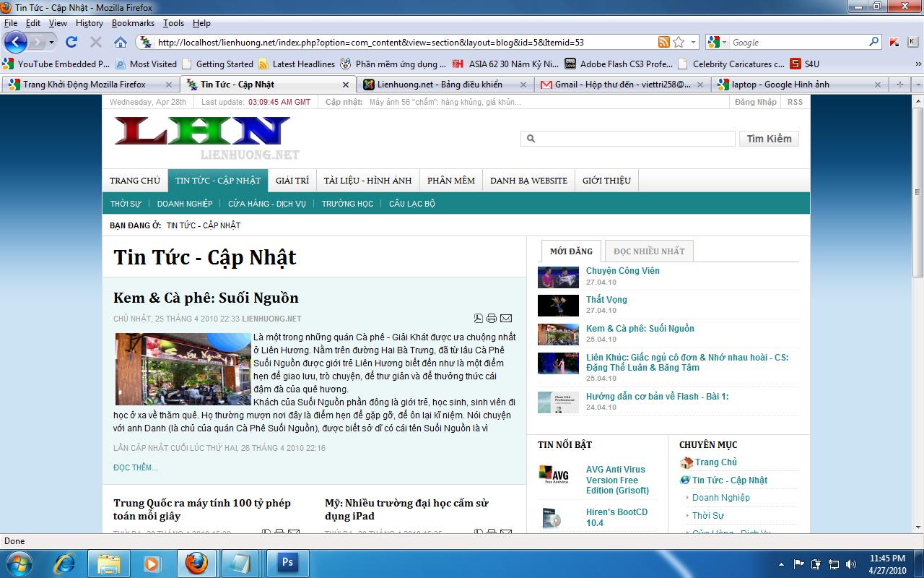
Task: Go to Trang Chủ in the main menu
Action: click(x=135, y=181)
